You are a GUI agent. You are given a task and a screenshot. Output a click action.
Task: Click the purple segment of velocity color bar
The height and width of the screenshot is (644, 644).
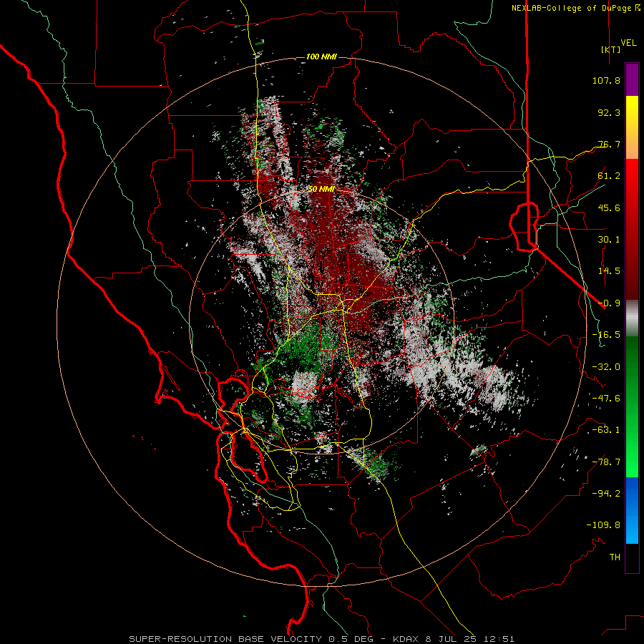point(632,79)
